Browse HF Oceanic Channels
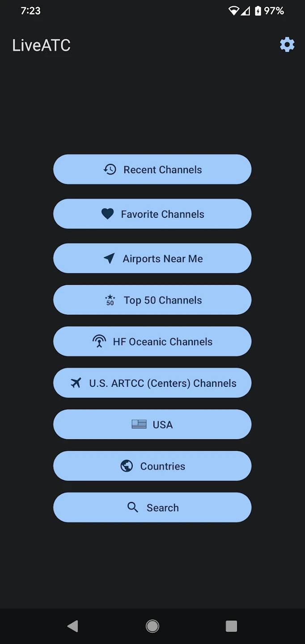The height and width of the screenshot is (644, 305). [x=163, y=342]
